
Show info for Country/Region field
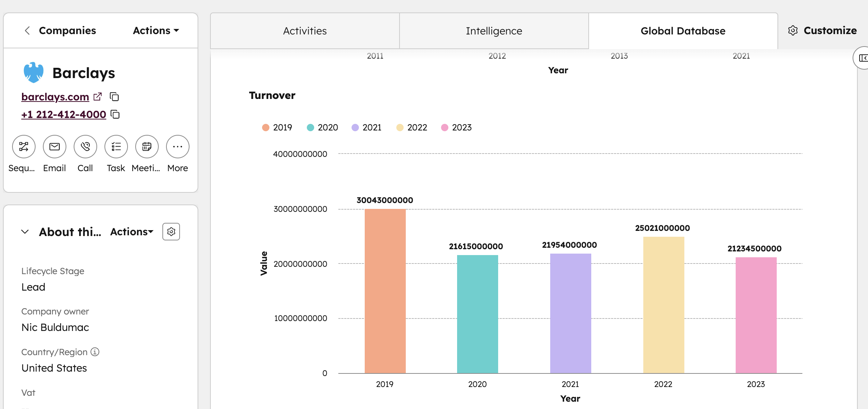[95, 352]
